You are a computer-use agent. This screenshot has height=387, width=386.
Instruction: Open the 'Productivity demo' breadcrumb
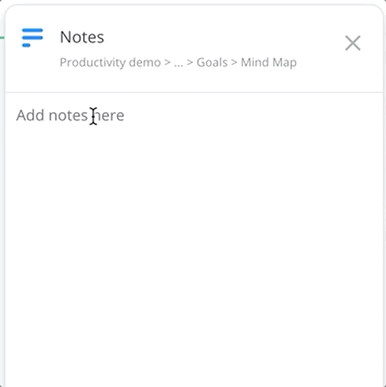[110, 63]
